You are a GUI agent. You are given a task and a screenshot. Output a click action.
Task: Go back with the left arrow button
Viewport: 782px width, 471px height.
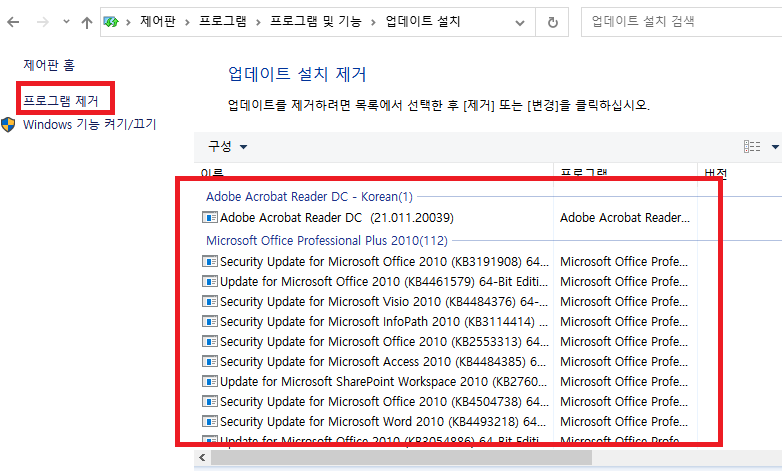[x=13, y=22]
